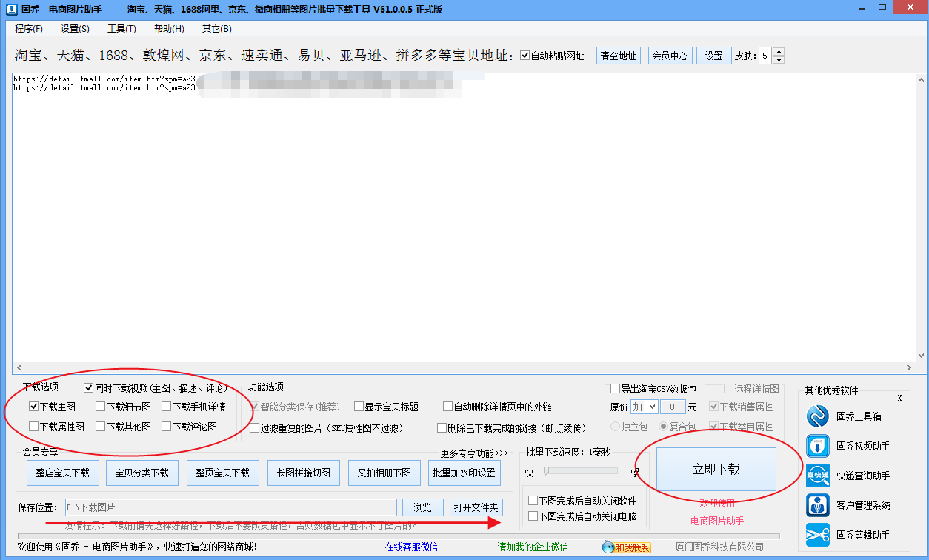Enable 下载属性图 checkbox

33,427
